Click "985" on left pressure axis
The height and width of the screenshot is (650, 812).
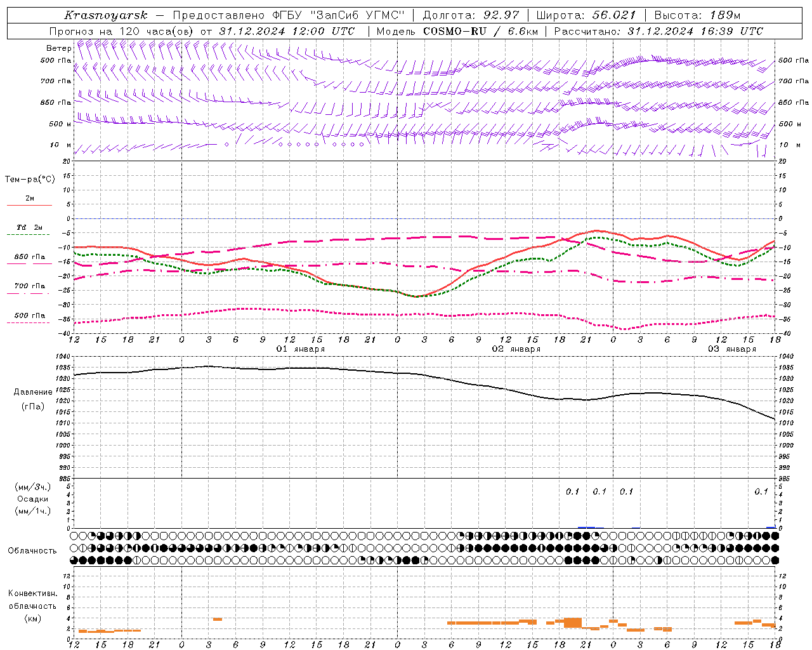[64, 479]
